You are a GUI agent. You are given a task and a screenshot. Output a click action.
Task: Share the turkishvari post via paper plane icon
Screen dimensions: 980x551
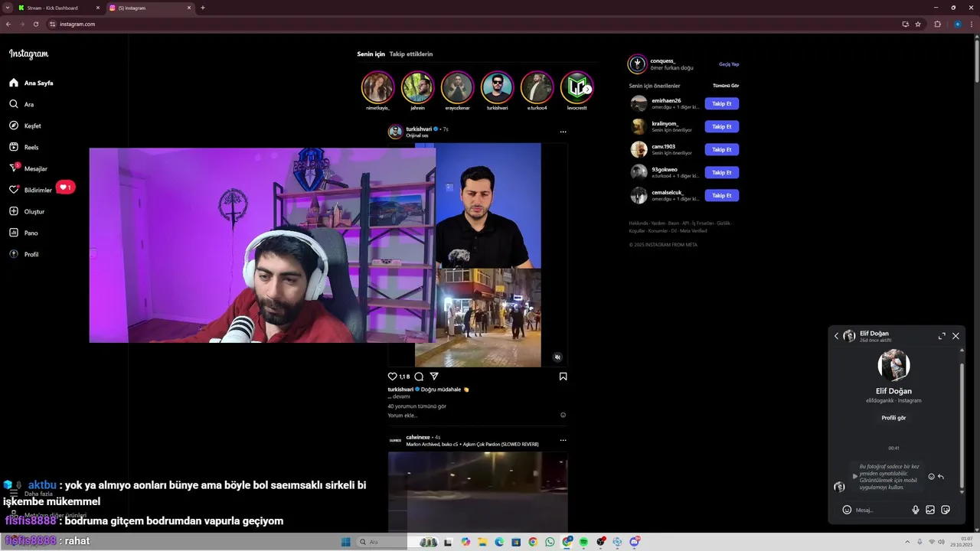pyautogui.click(x=434, y=377)
